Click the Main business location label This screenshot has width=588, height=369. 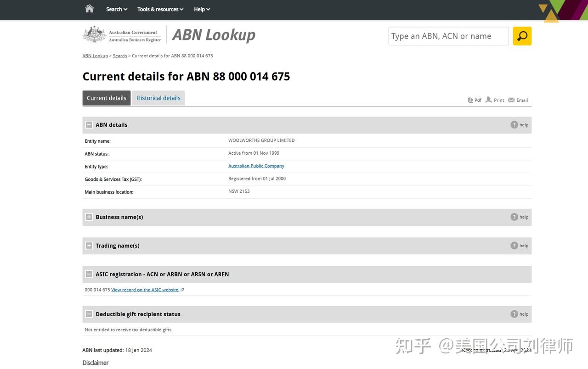(109, 192)
